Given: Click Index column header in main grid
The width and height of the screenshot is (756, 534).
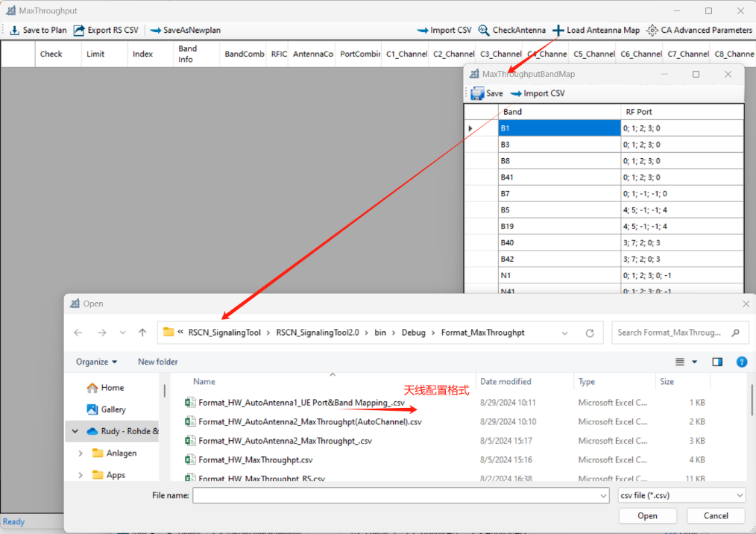Looking at the screenshot, I should [x=150, y=54].
